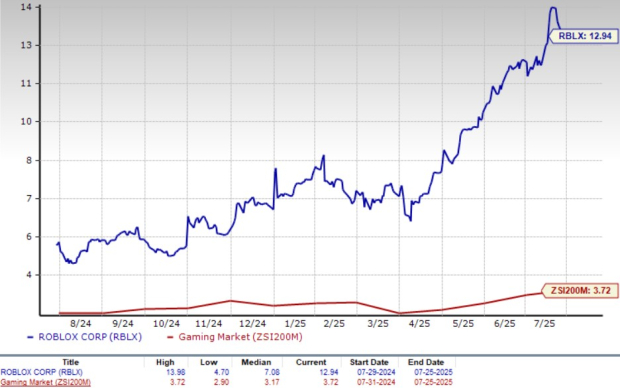
Task: Click the 11/24 x-axis label
Action: click(x=209, y=324)
